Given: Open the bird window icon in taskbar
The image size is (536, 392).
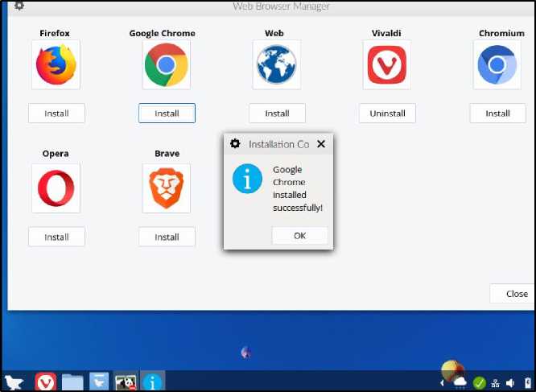Looking at the screenshot, I should 99,381.
